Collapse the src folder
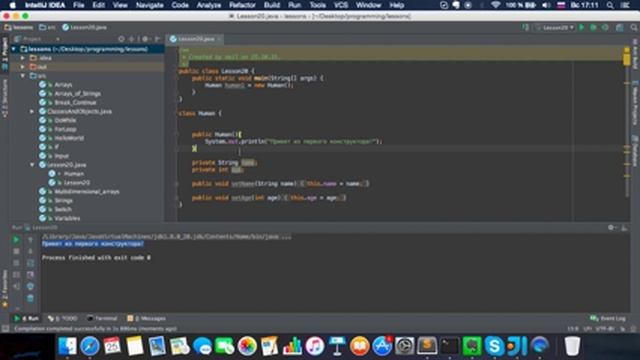 coord(23,76)
